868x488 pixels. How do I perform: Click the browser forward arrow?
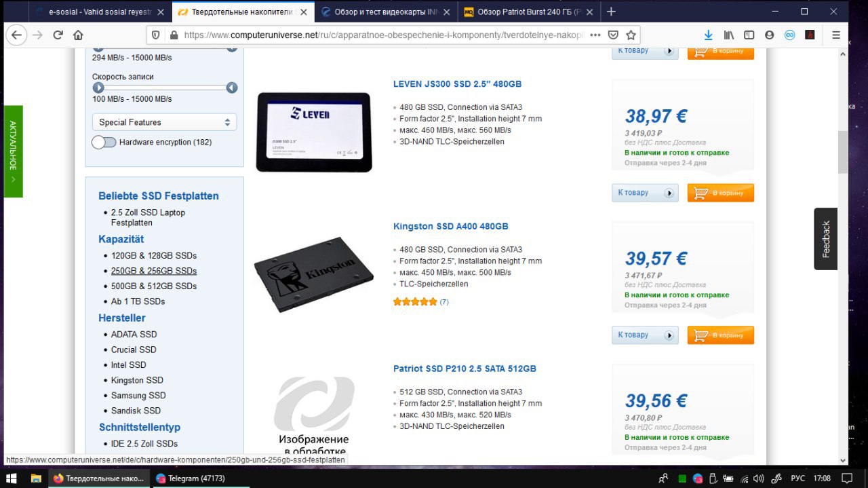(37, 35)
